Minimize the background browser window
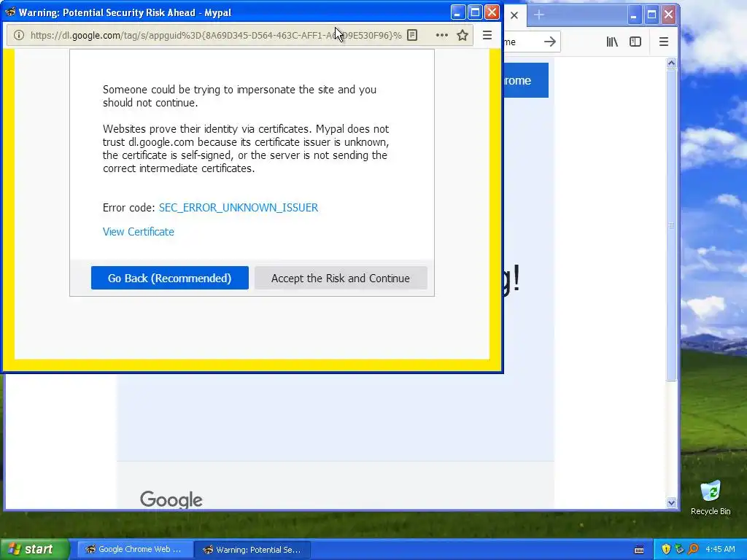Viewport: 747px width, 560px height. pos(634,15)
